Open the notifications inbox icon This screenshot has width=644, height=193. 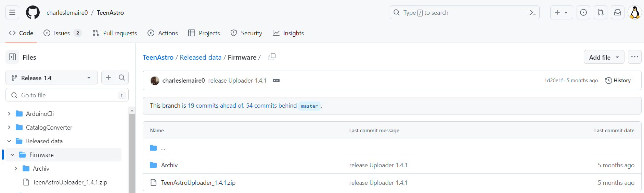point(618,12)
